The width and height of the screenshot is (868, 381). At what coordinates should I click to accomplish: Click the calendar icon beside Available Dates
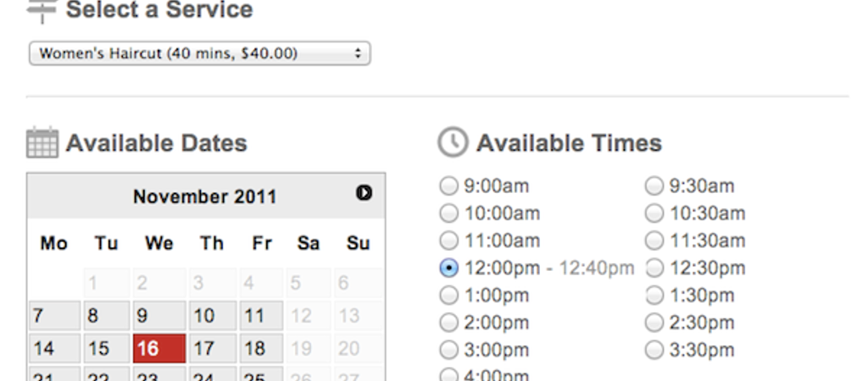(42, 143)
